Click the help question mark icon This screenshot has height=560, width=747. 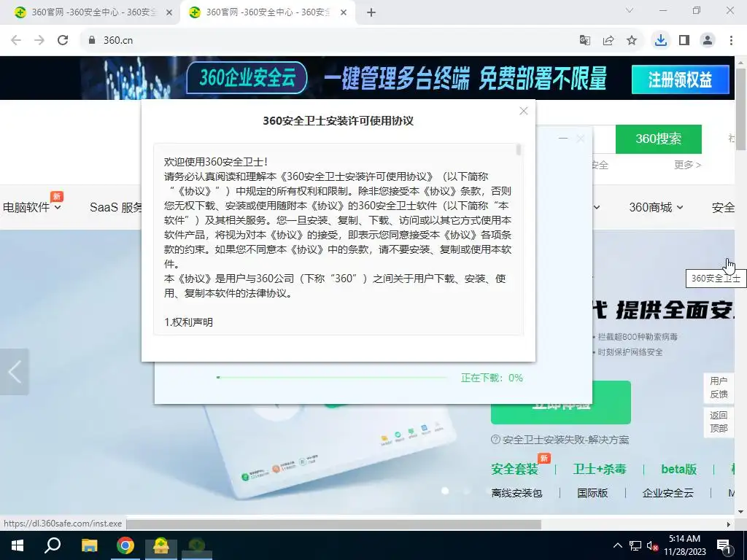495,440
